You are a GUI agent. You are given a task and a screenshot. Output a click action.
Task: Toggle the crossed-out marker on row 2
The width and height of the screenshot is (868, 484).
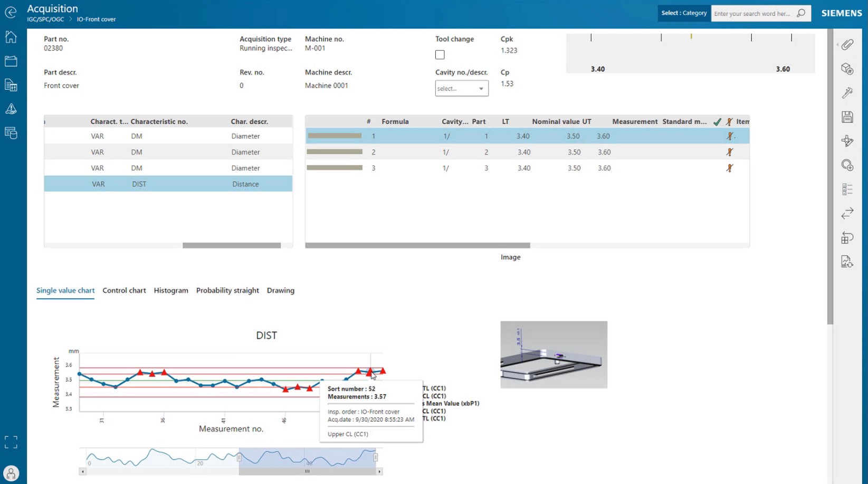point(730,152)
